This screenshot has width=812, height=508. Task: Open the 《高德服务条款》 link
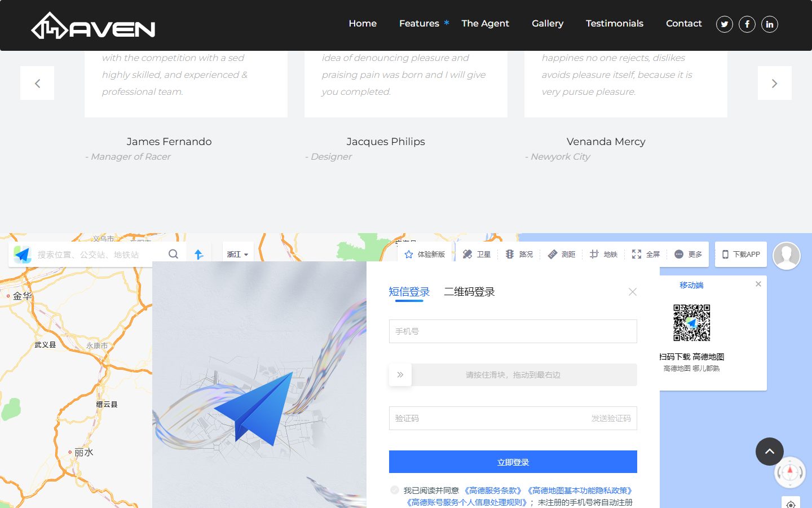click(x=493, y=491)
